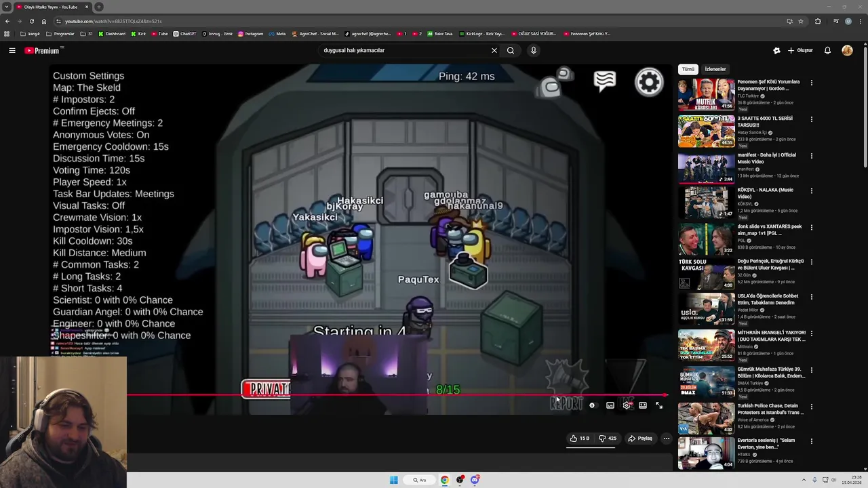The width and height of the screenshot is (868, 488).
Task: Clear the search box text
Action: (x=494, y=50)
